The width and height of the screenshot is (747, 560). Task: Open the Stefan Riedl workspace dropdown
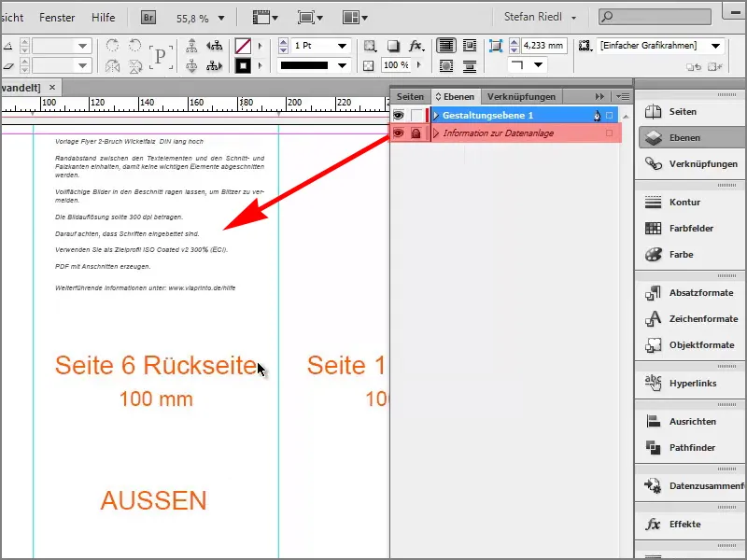tap(541, 17)
